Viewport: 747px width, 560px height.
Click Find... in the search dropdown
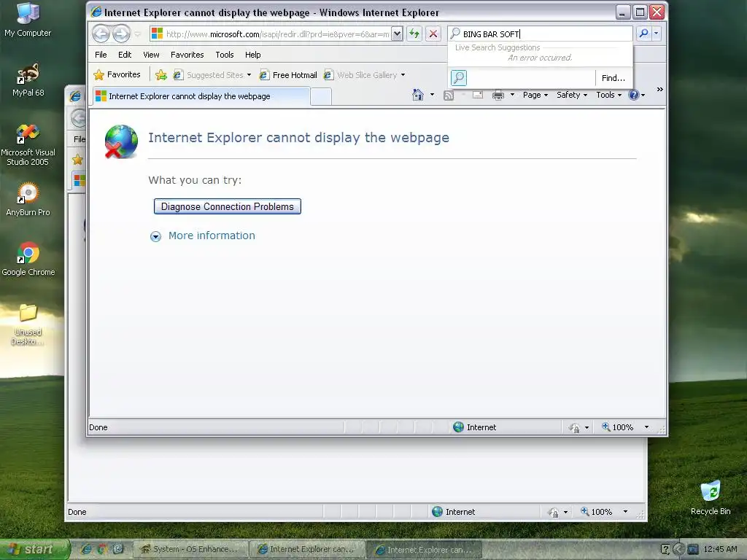click(613, 78)
